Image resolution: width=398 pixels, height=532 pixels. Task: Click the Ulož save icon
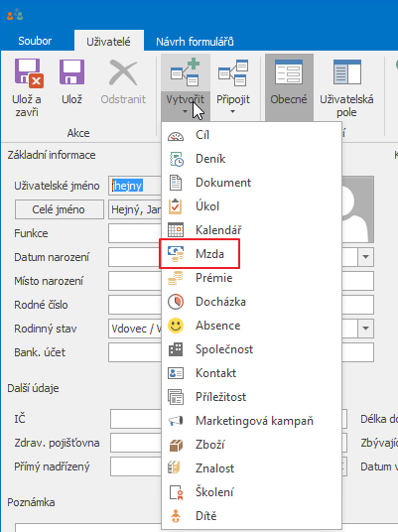coord(71,71)
